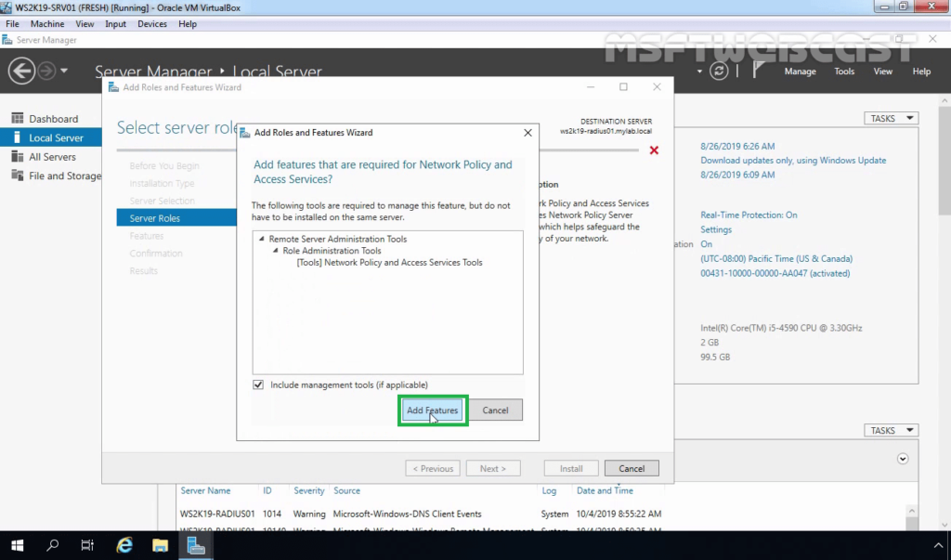Click the Settings link
This screenshot has width=951, height=560.
(716, 229)
